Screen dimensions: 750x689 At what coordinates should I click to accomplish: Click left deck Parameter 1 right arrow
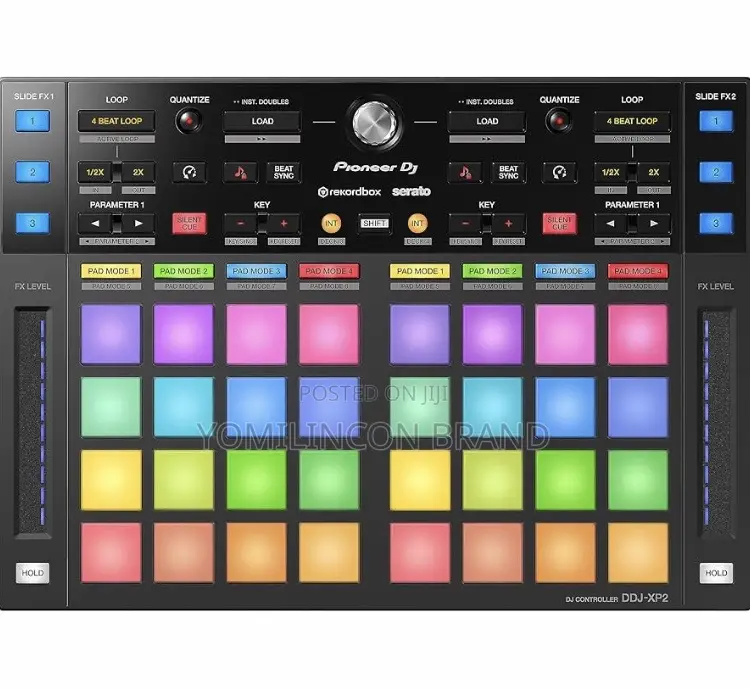(138, 223)
